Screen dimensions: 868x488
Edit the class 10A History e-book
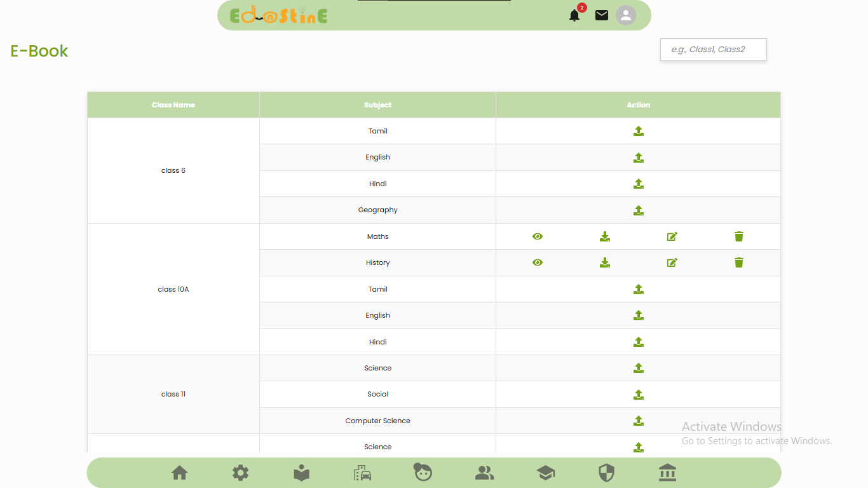[x=672, y=262]
